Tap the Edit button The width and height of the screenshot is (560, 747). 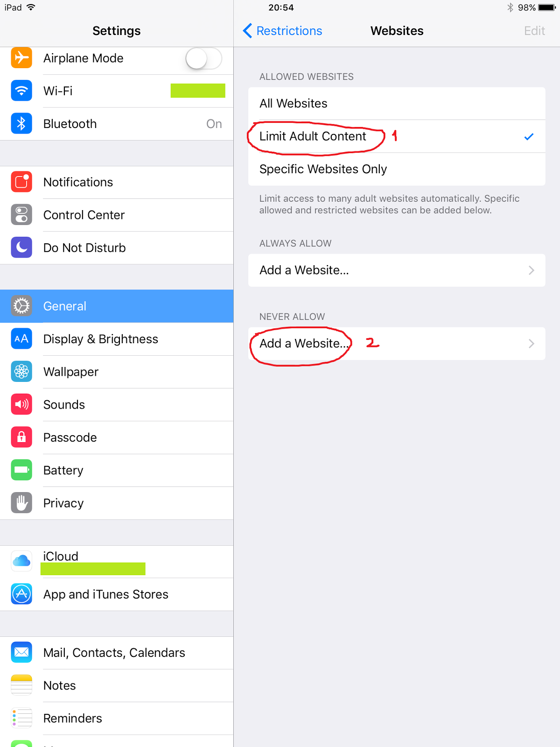click(x=534, y=31)
